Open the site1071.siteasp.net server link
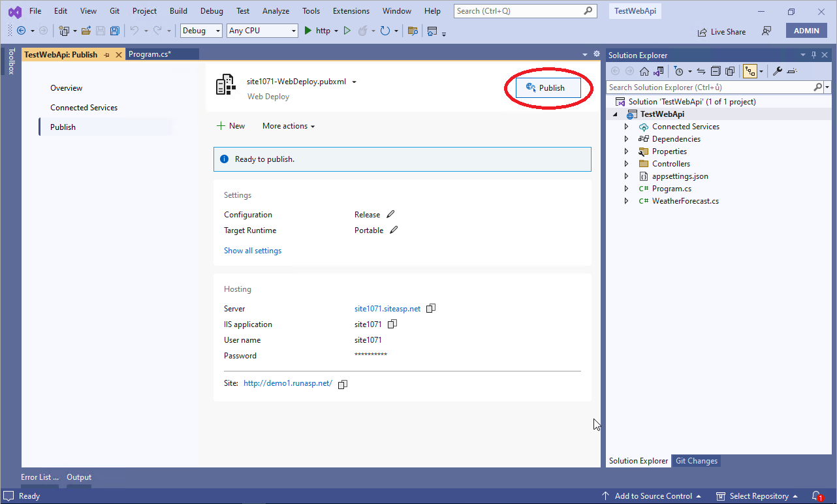The image size is (837, 504). 387,309
